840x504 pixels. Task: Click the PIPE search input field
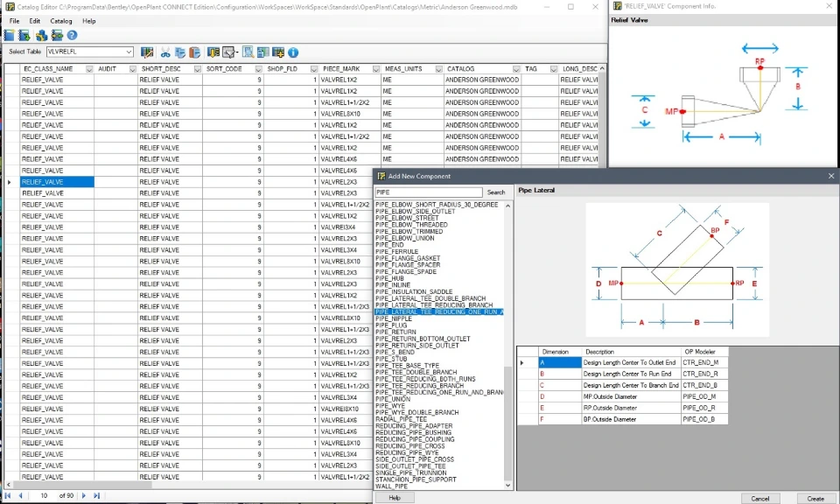428,192
